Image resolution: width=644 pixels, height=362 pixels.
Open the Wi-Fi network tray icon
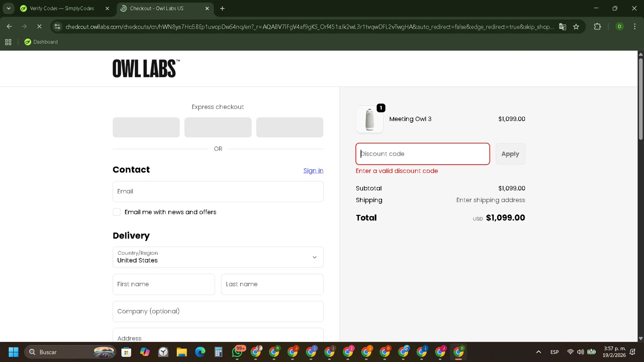[570, 352]
